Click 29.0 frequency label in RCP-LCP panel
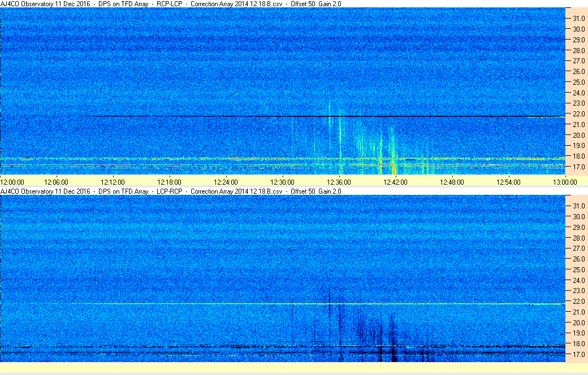The image size is (588, 375). click(x=578, y=40)
